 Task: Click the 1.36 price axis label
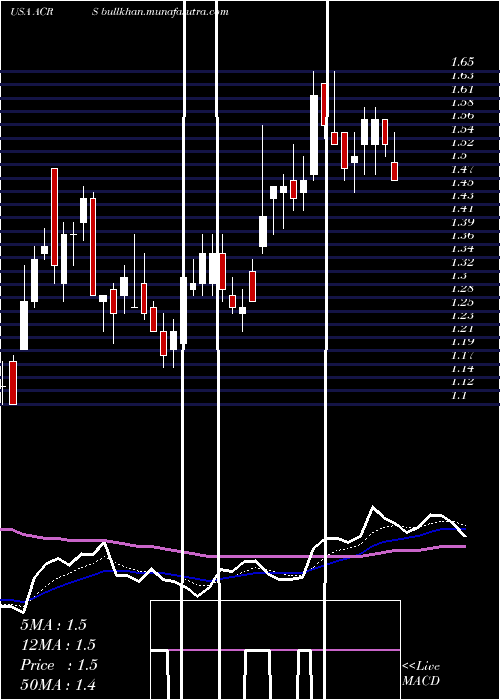462,235
